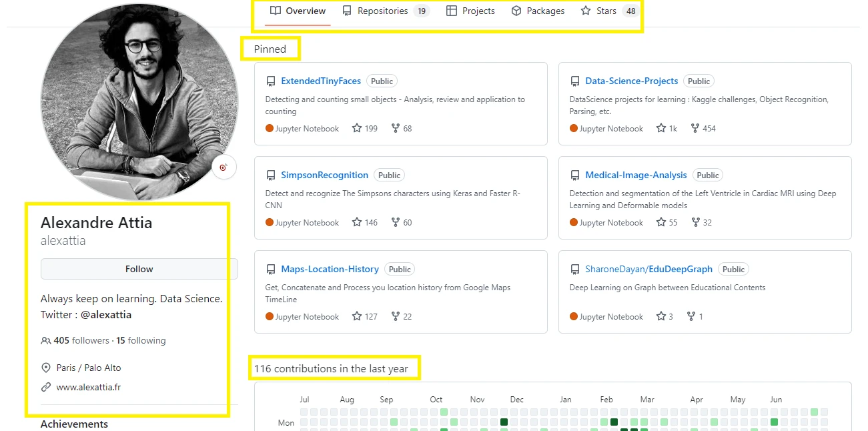Open the Maps-Location-History repository link
The image size is (868, 431).
[330, 269]
